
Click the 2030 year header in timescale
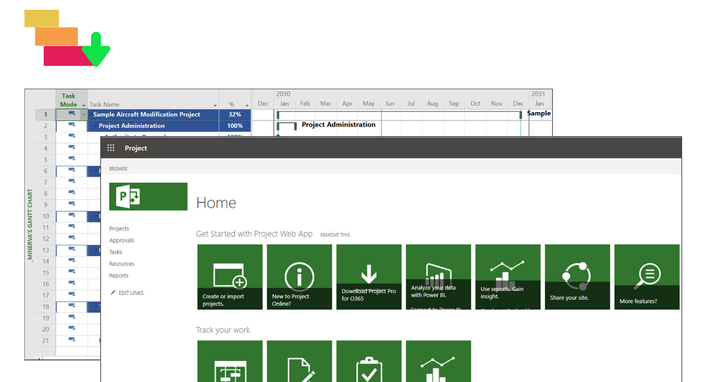(283, 94)
